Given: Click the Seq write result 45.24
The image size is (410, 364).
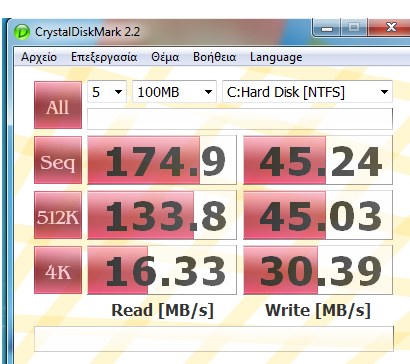Looking at the screenshot, I should 318,160.
